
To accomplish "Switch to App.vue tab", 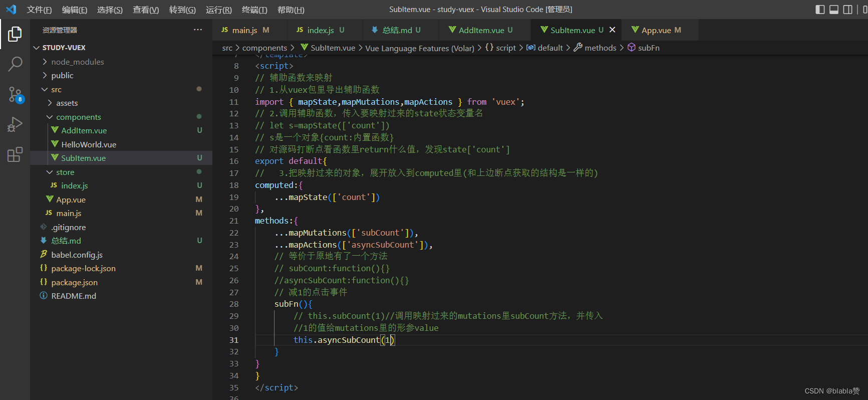I will 660,30.
